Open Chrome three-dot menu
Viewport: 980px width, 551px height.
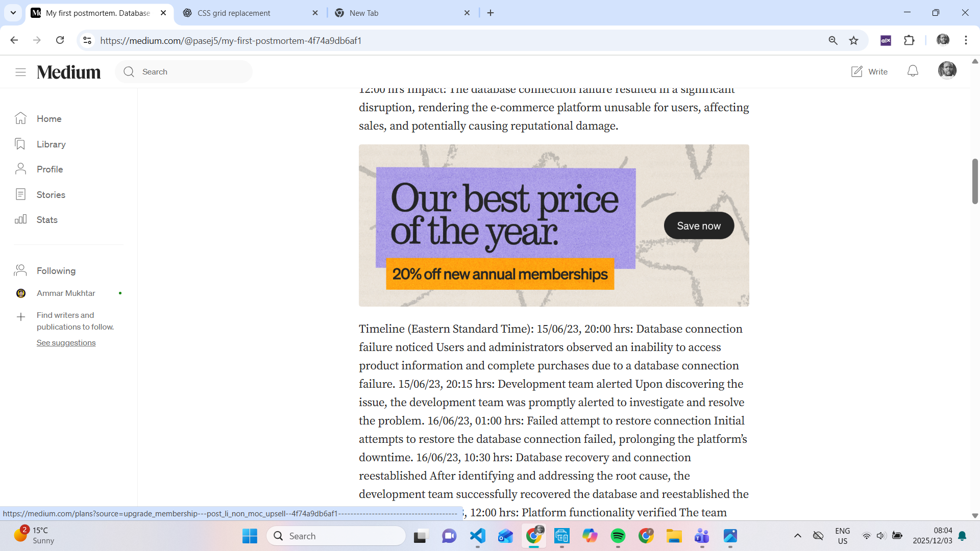[966, 40]
